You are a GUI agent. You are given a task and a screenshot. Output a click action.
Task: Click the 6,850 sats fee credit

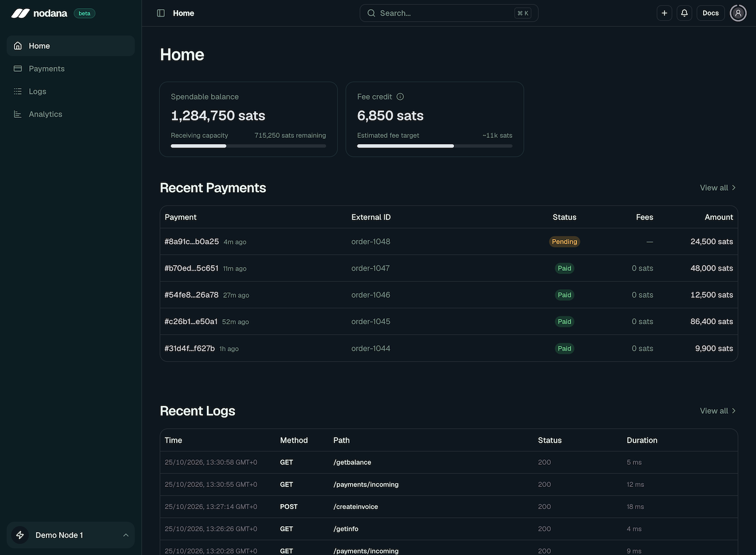[390, 116]
